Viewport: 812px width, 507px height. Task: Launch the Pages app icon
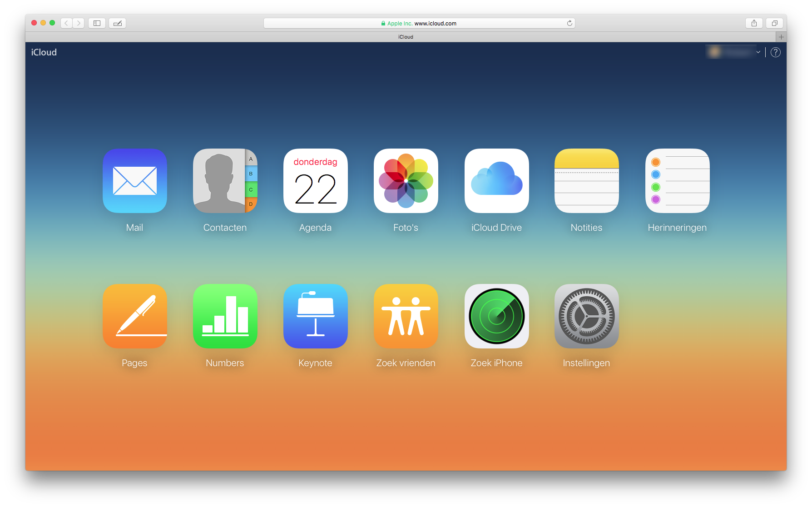click(x=135, y=316)
